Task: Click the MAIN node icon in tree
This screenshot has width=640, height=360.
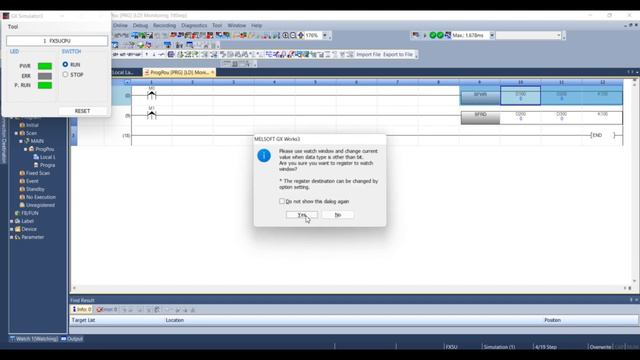Action: 27,141
